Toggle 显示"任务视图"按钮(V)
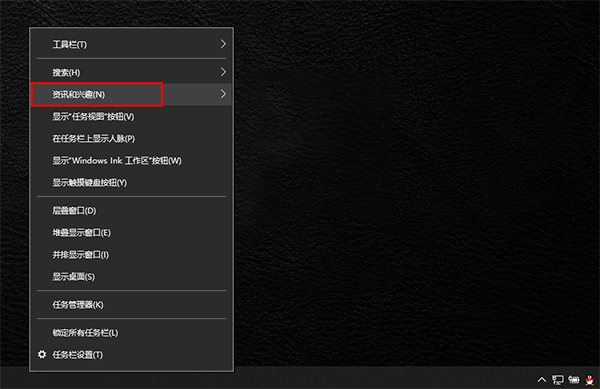This screenshot has width=600, height=389. [x=131, y=117]
